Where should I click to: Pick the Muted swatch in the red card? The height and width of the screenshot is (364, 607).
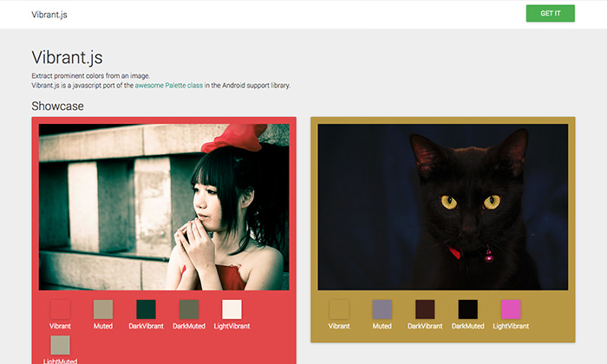point(103,309)
